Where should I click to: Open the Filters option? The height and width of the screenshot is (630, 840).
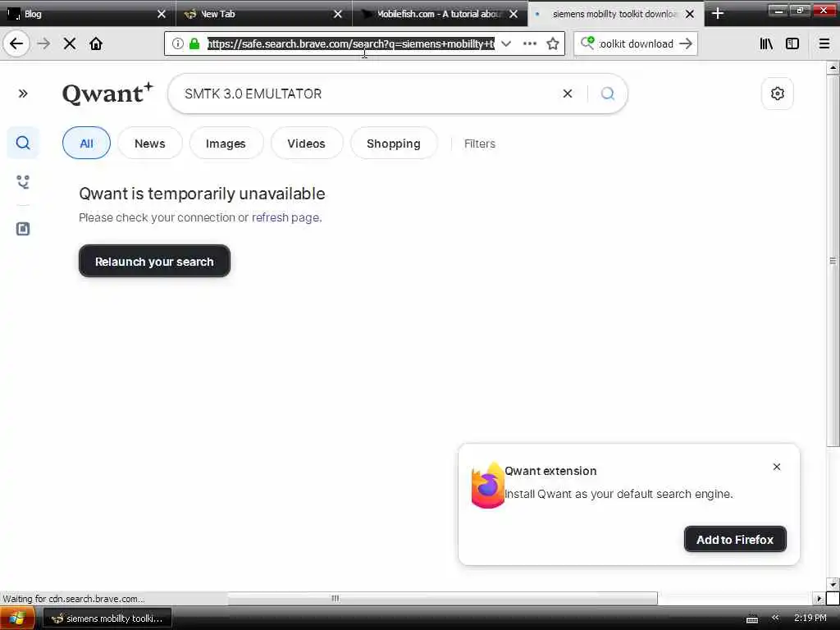(479, 144)
